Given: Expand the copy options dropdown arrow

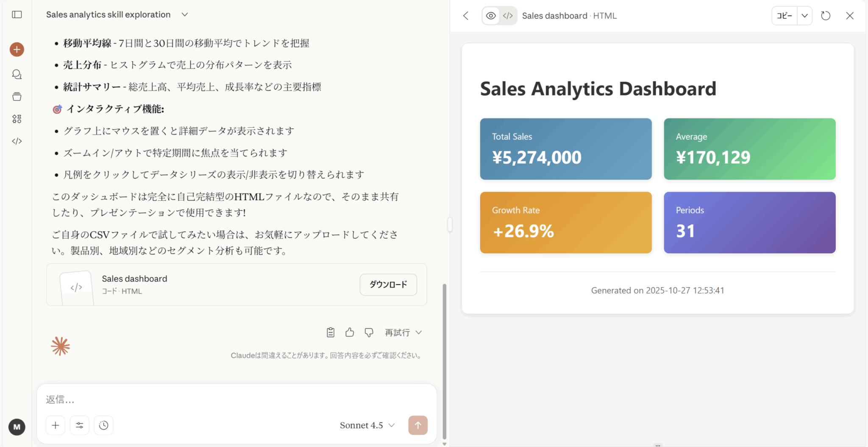Looking at the screenshot, I should (x=804, y=16).
